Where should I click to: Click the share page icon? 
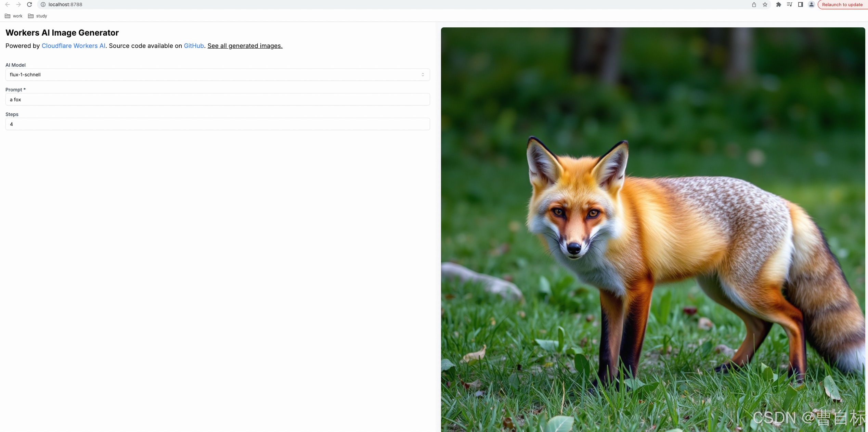point(754,4)
